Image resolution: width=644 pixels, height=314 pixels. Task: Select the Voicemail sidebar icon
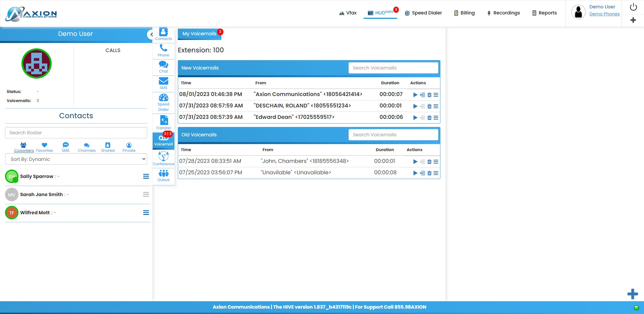[x=163, y=140]
